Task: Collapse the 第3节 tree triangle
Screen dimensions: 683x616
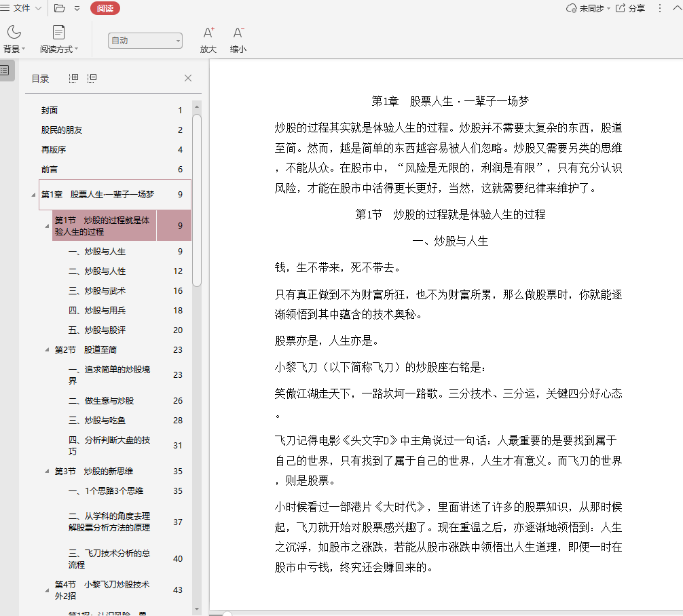Action: tap(47, 471)
